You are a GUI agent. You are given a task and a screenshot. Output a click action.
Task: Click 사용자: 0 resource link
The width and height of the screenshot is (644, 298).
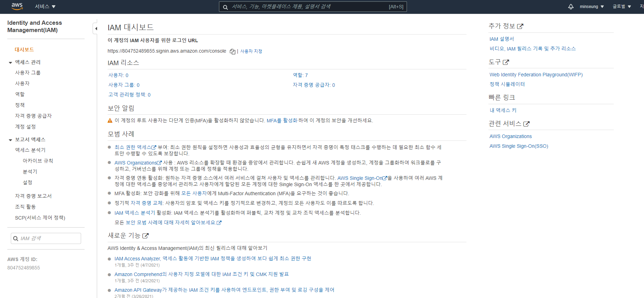[x=118, y=75]
